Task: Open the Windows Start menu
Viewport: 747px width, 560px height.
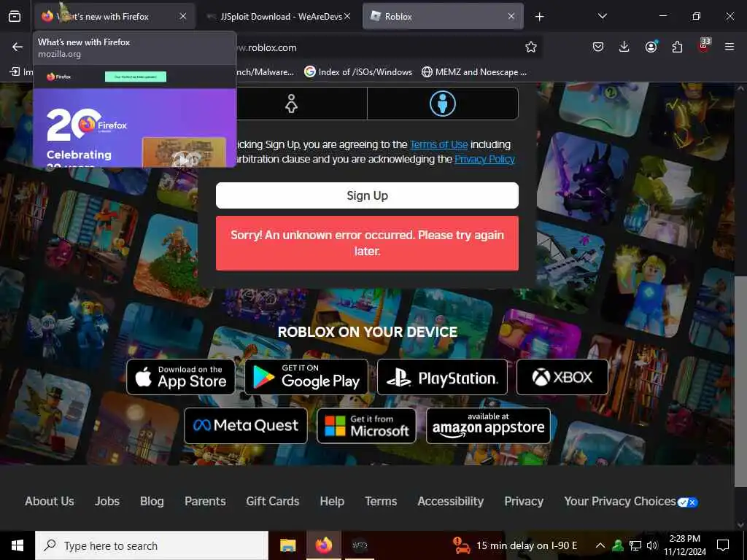Action: pyautogui.click(x=18, y=545)
